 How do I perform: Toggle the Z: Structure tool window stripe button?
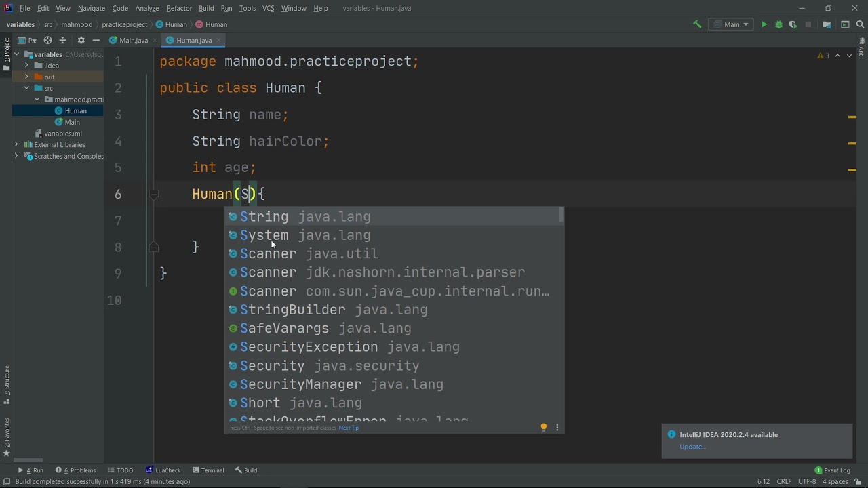point(6,384)
